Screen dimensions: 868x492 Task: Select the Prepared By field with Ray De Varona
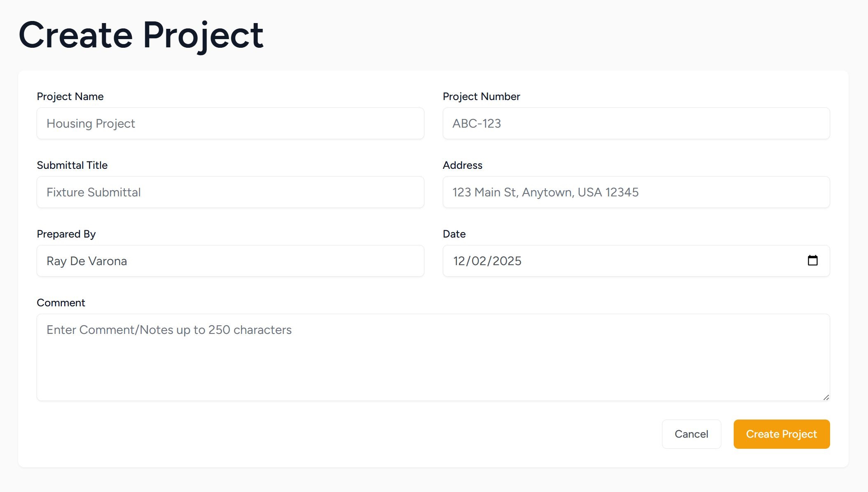click(229, 261)
